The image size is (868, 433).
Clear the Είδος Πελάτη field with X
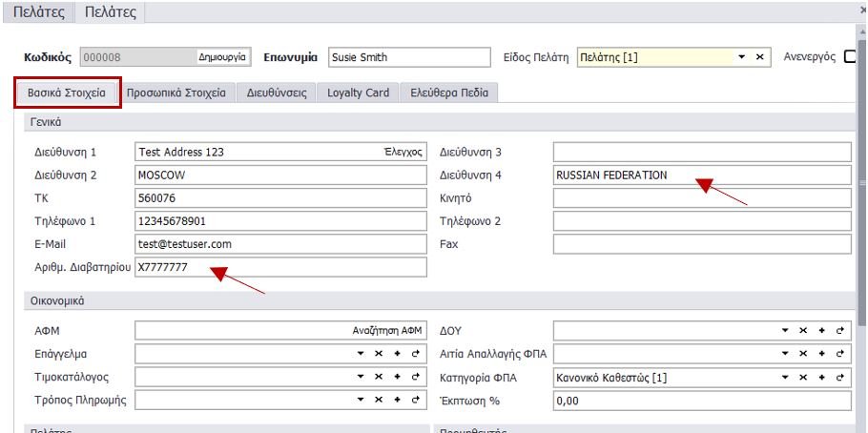pyautogui.click(x=759, y=57)
